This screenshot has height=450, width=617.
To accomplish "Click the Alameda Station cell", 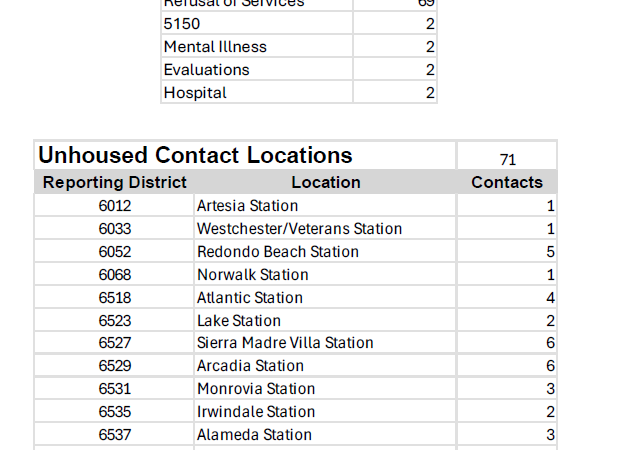I will click(254, 435).
